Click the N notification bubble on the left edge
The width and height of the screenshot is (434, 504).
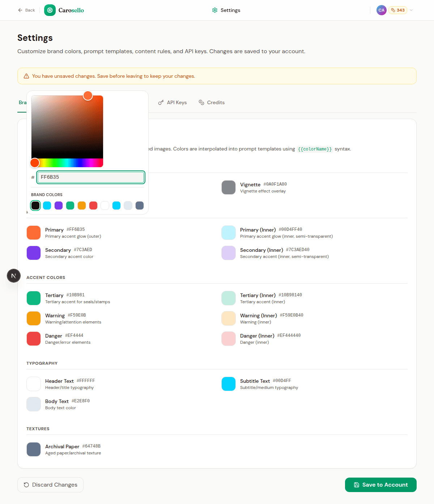coord(14,276)
